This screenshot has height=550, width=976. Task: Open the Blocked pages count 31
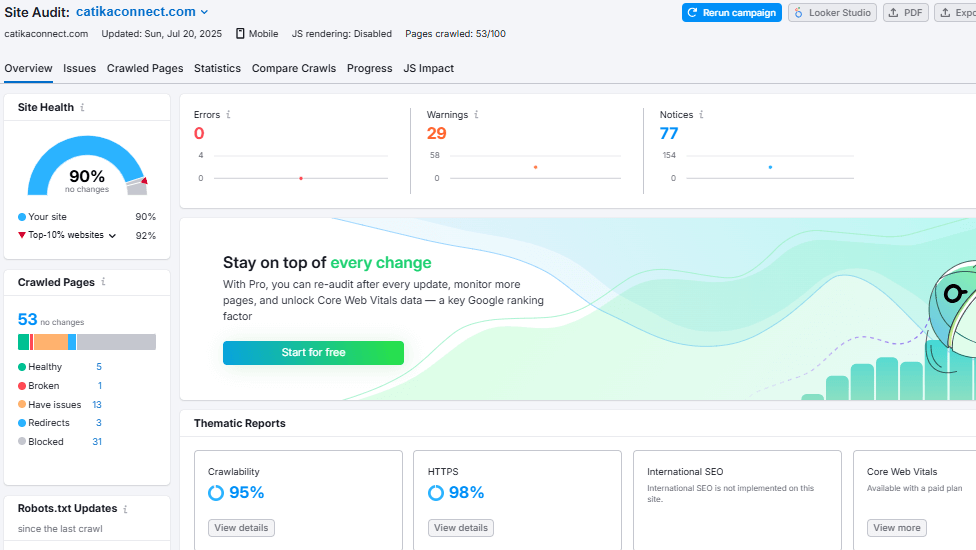coord(97,442)
